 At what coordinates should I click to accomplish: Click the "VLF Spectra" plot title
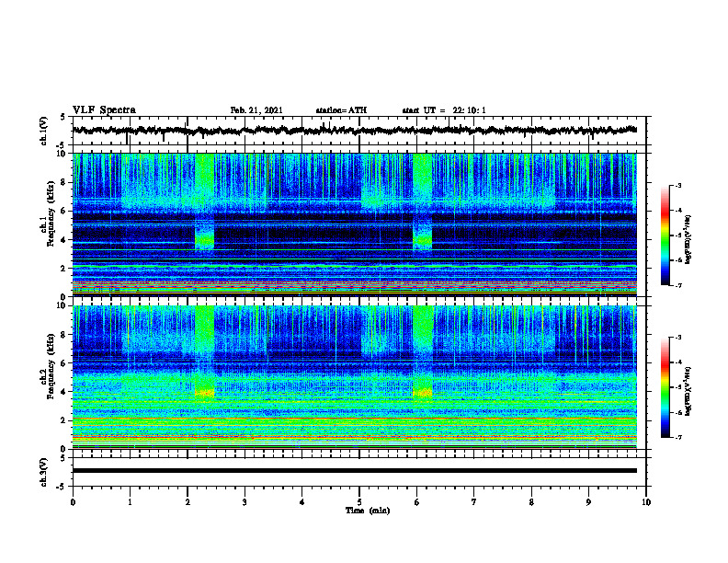pos(104,110)
